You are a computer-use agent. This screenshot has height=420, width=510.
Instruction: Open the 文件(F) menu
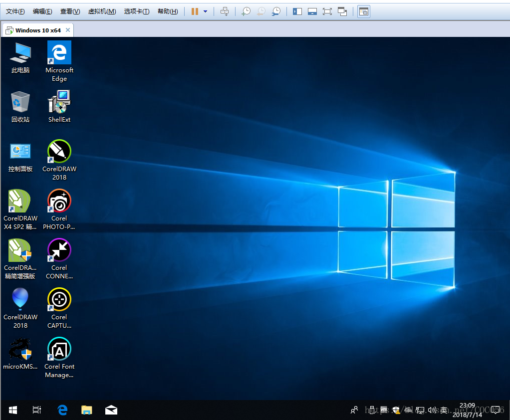point(15,11)
